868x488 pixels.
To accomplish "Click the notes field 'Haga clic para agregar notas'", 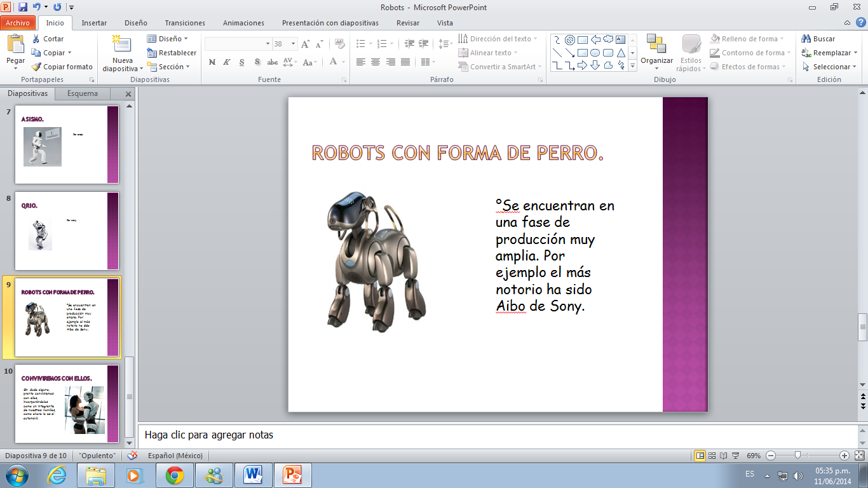I will click(498, 435).
